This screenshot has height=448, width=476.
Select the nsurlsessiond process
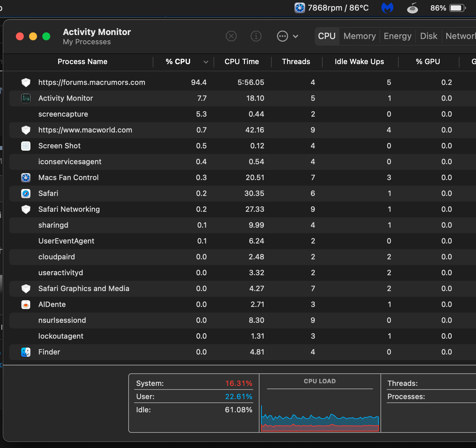tap(243, 320)
